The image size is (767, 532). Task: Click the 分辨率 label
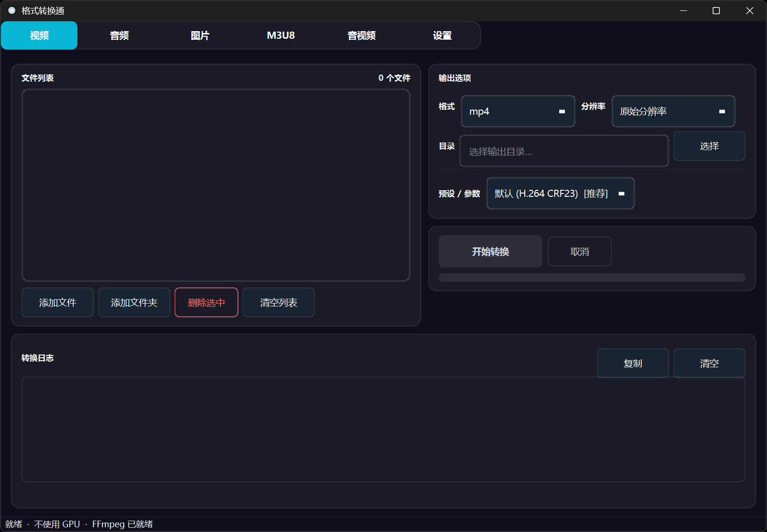[593, 106]
